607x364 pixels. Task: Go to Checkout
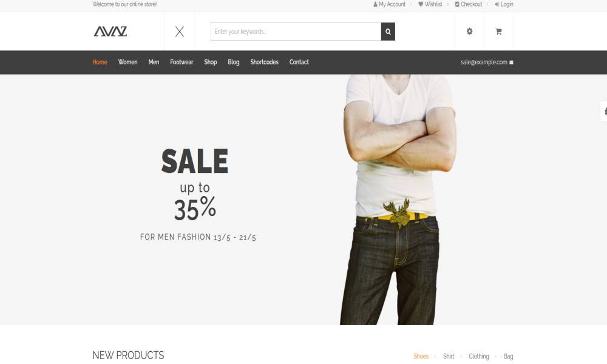[469, 4]
